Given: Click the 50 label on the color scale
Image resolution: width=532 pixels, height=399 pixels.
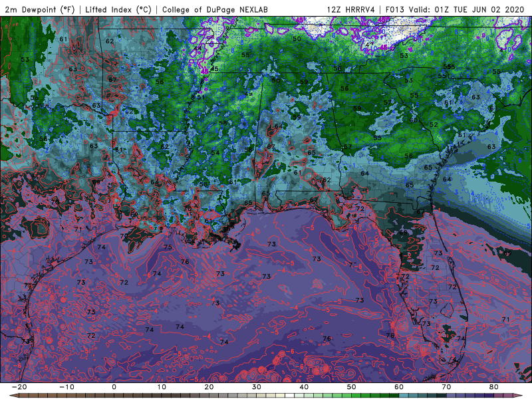Looking at the screenshot, I should 352,387.
